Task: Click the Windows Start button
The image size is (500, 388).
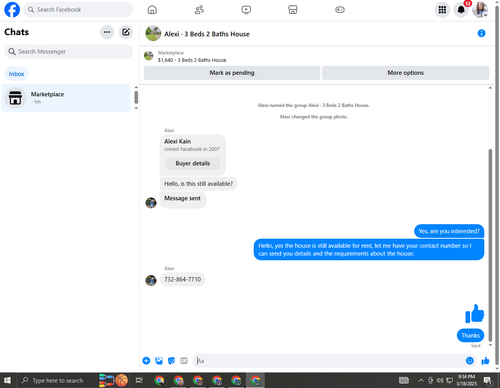Action: (7, 380)
